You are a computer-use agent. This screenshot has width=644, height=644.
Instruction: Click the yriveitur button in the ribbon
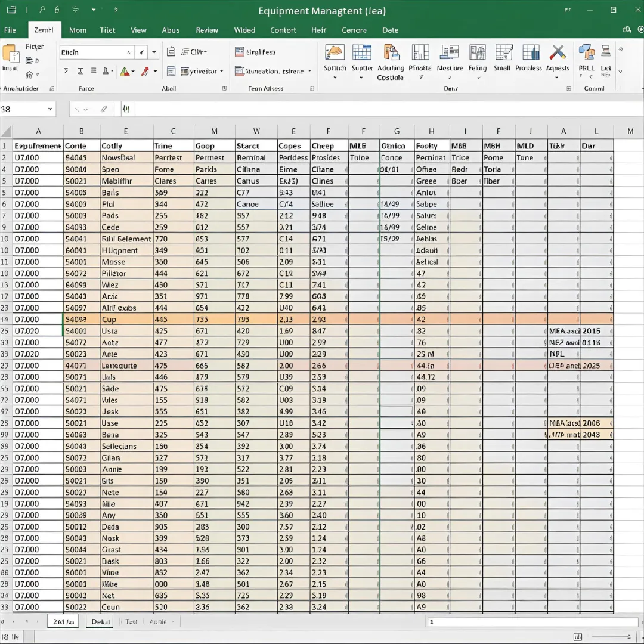point(197,72)
